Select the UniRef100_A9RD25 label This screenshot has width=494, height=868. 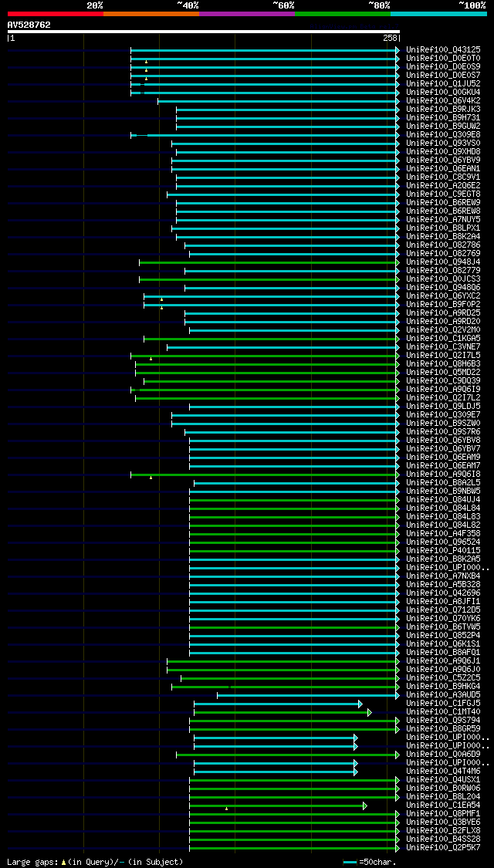click(x=443, y=313)
